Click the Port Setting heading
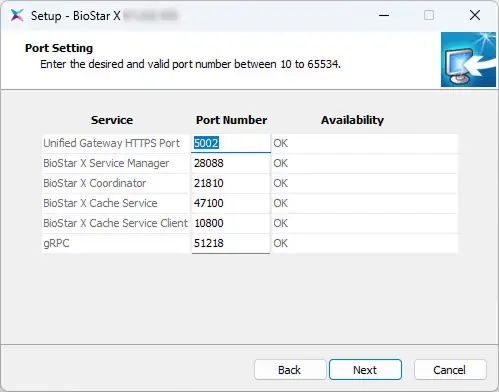The width and height of the screenshot is (499, 392). 59,48
